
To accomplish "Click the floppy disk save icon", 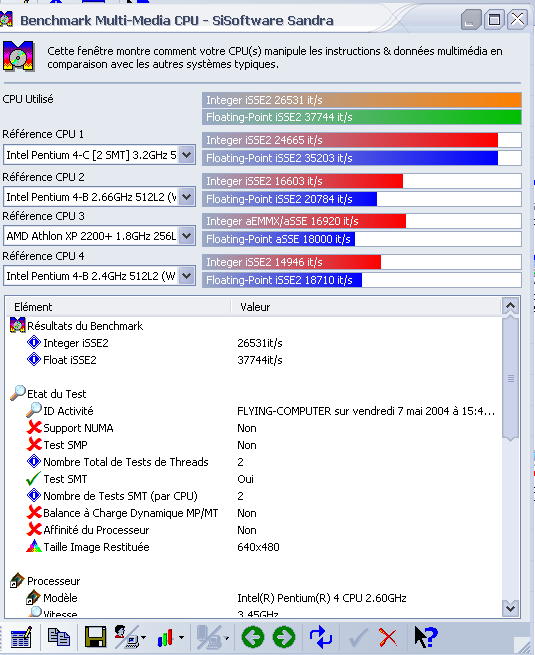I will pos(95,637).
